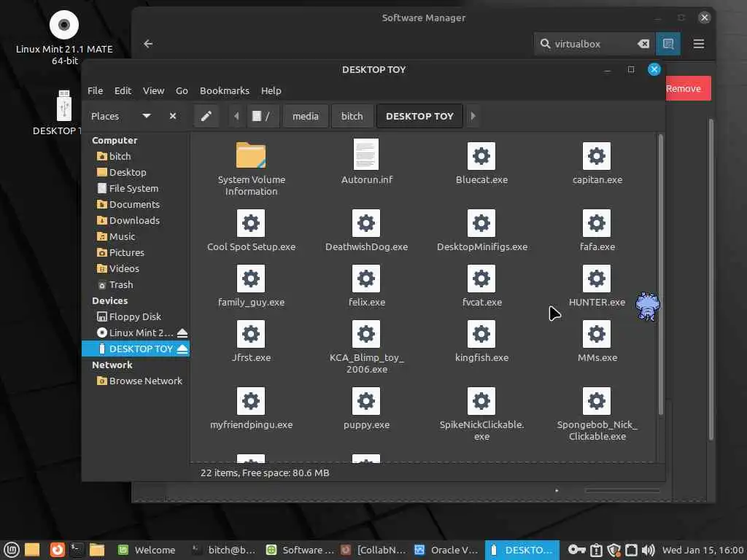Clear the virtualbox search text
The width and height of the screenshot is (747, 560).
pyautogui.click(x=643, y=44)
